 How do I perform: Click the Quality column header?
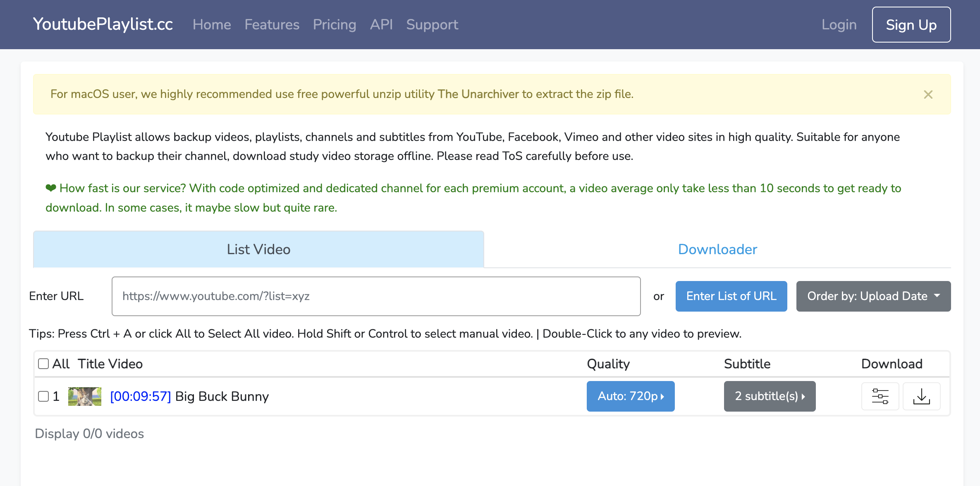tap(608, 364)
